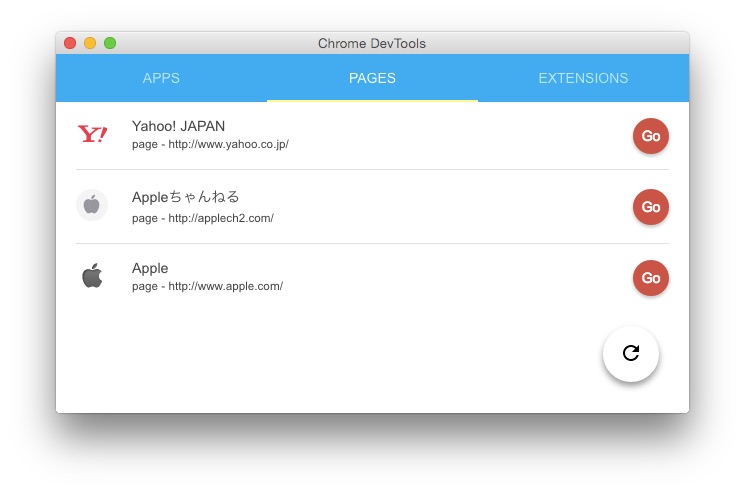Select the PAGES tab
Viewport: 745px width, 493px height.
pos(372,78)
